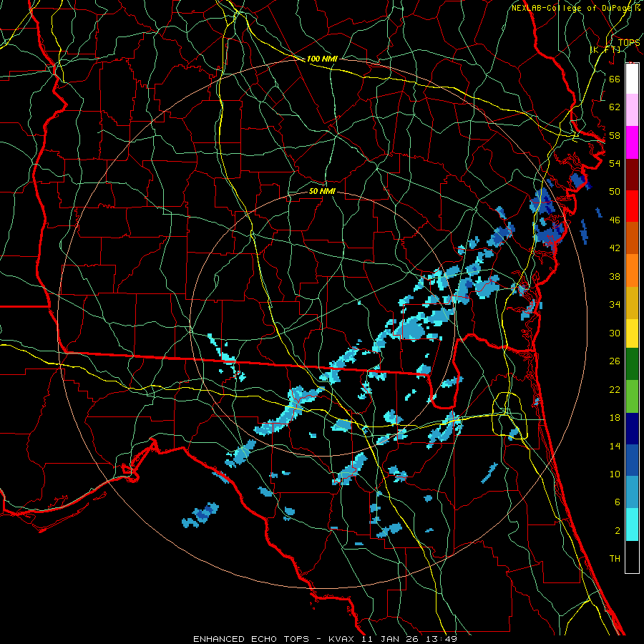Screen dimensions: 644x644
Task: Click the gold legend swatch
Action: tap(632, 303)
